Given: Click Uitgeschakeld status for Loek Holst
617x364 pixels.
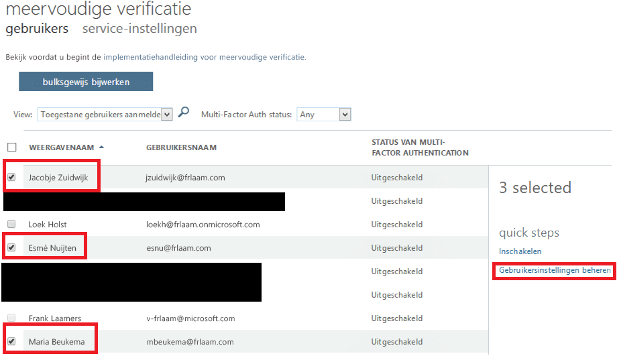Looking at the screenshot, I should click(397, 225).
